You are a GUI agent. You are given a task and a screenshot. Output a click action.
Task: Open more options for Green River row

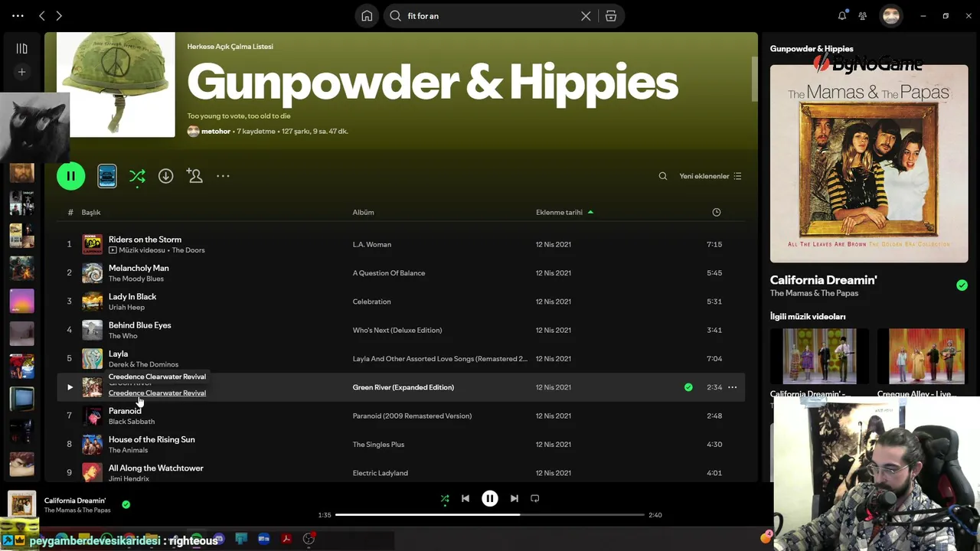[x=732, y=387]
